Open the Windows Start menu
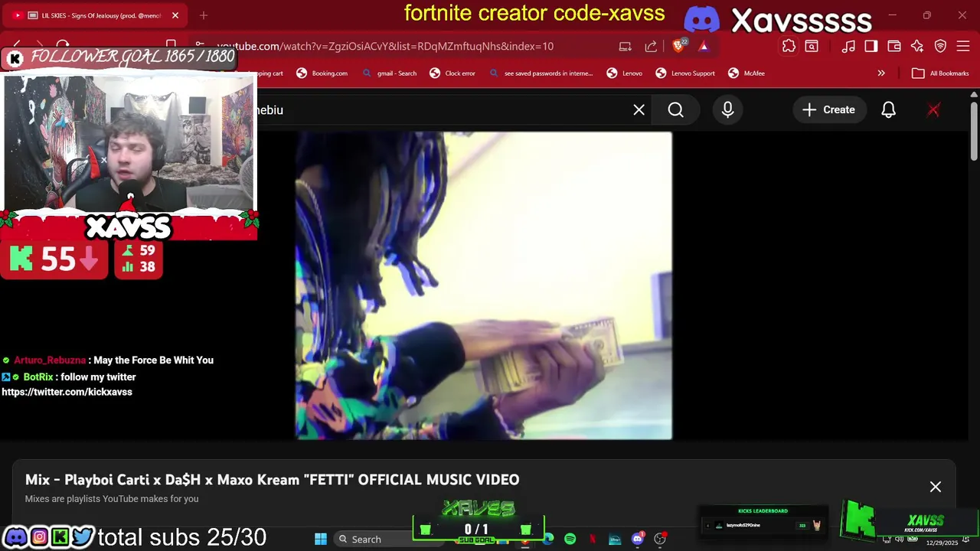Screen dimensions: 980x551 [x=321, y=540]
